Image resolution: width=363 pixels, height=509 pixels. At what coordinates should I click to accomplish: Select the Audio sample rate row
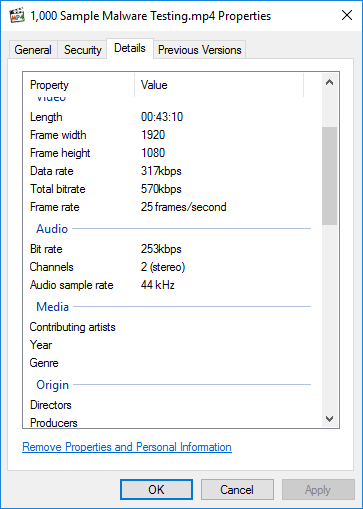[x=170, y=285]
